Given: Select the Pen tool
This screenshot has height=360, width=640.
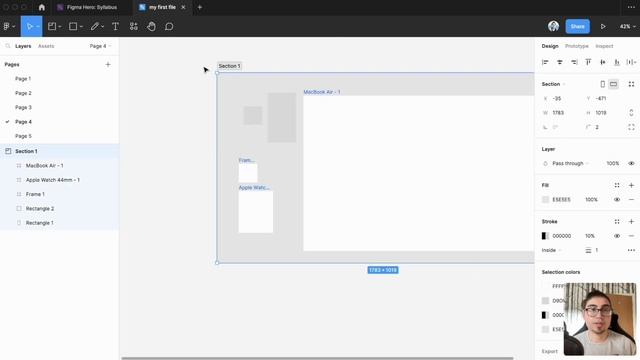Looking at the screenshot, I should [x=94, y=27].
